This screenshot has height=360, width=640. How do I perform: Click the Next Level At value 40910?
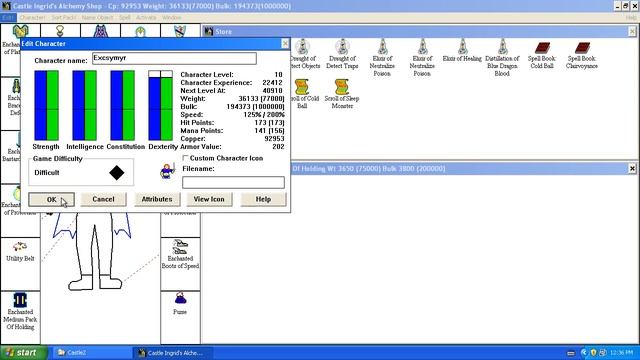pos(272,91)
